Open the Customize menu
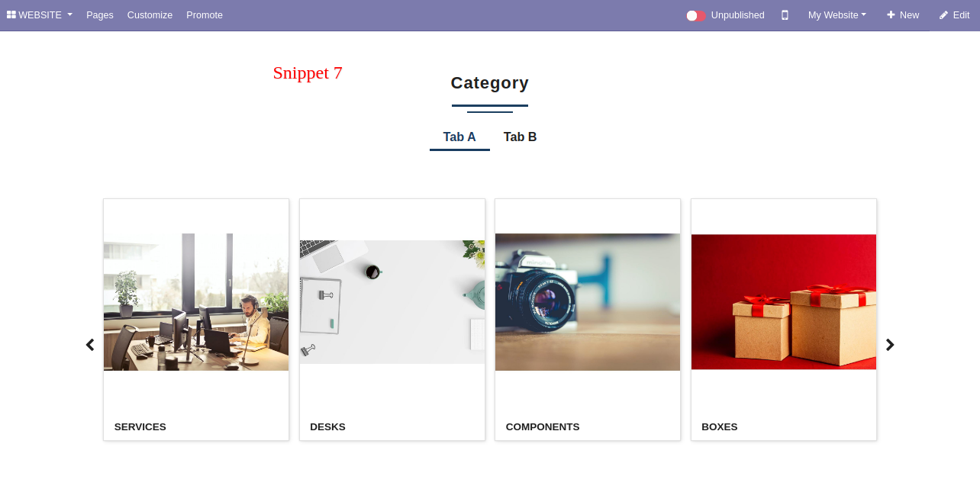Screen dimensions: 980x489 [150, 15]
